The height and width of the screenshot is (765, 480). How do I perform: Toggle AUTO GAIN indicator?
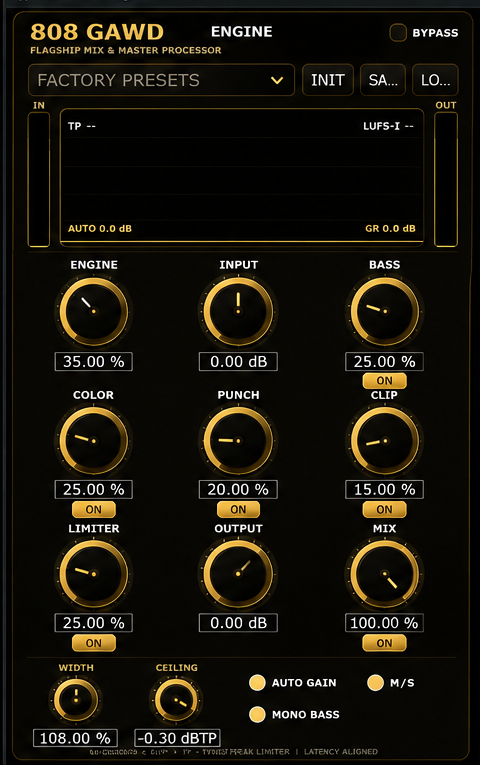[257, 683]
